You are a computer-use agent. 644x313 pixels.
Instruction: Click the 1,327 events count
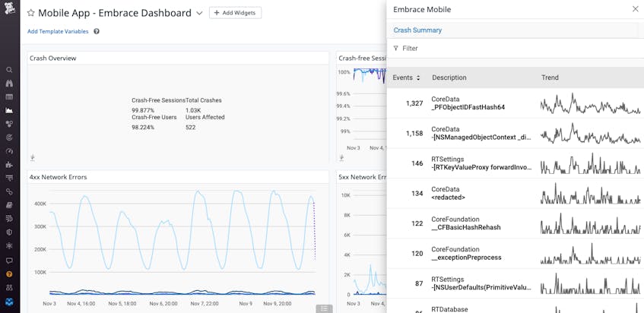[x=414, y=103]
